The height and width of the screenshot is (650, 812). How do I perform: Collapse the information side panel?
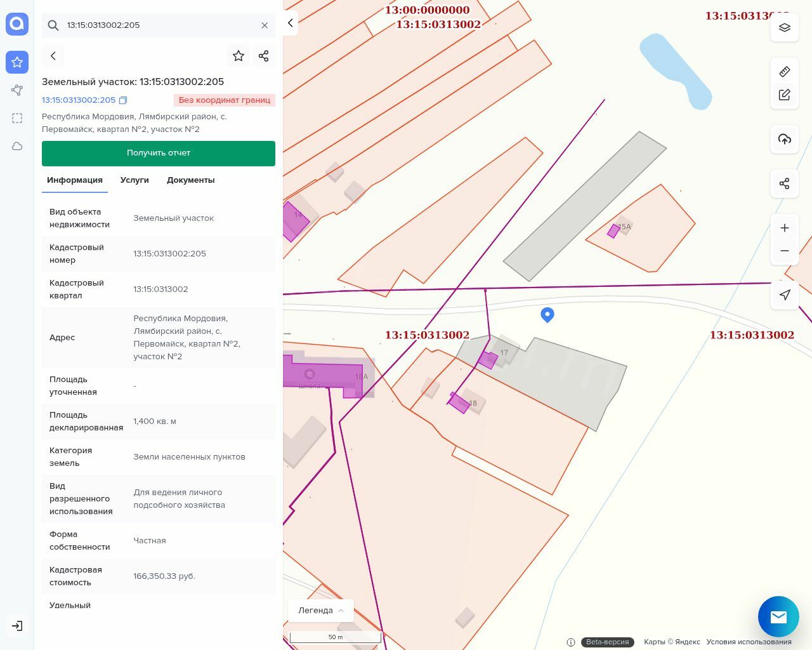click(290, 23)
